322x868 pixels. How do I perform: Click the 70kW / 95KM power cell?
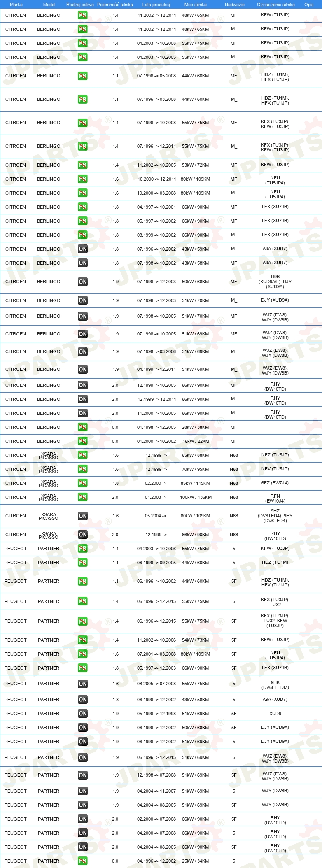196,469
